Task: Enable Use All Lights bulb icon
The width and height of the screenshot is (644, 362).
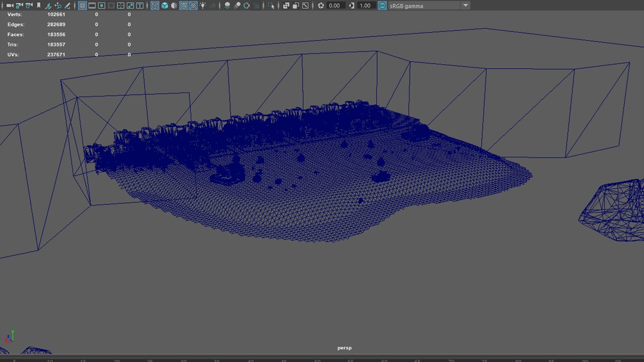Action: click(x=203, y=5)
